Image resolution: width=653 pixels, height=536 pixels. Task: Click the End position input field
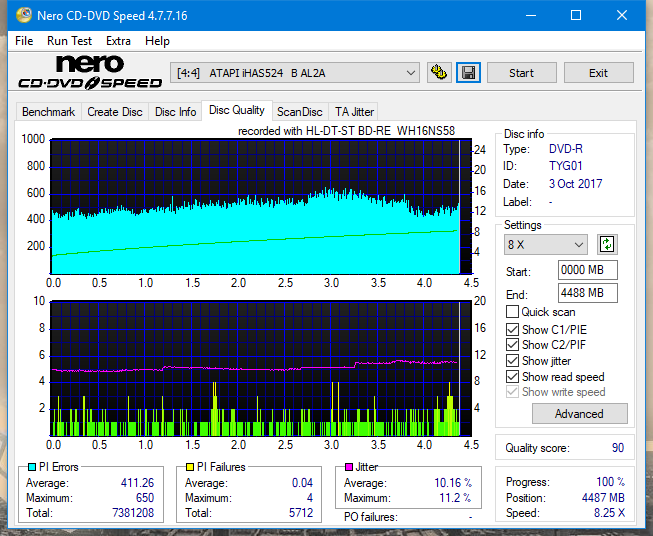587,293
